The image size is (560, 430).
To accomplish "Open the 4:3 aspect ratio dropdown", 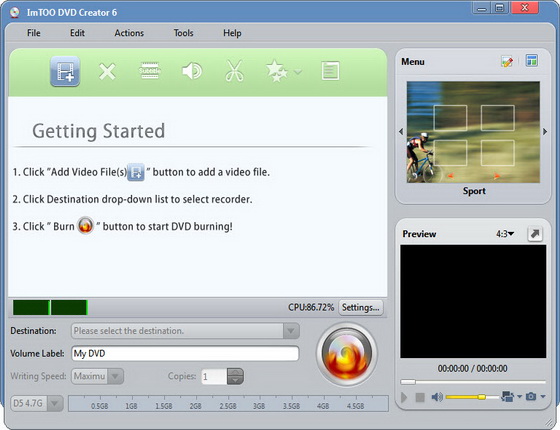I will point(505,234).
